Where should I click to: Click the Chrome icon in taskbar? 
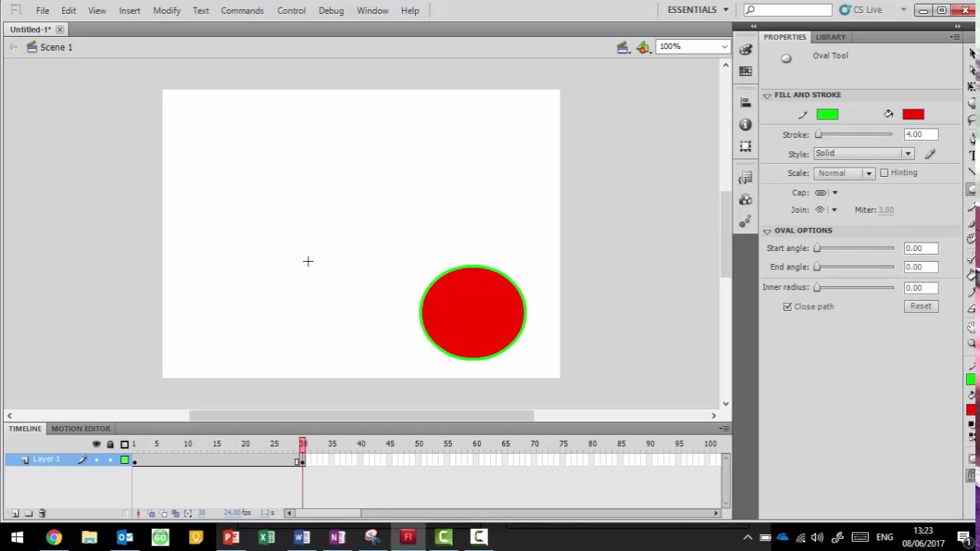54,537
